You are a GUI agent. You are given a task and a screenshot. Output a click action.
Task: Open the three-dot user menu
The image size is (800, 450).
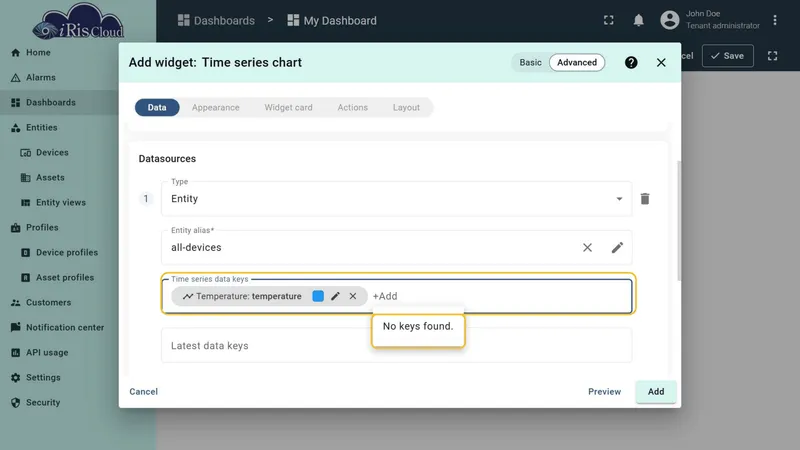(x=775, y=20)
